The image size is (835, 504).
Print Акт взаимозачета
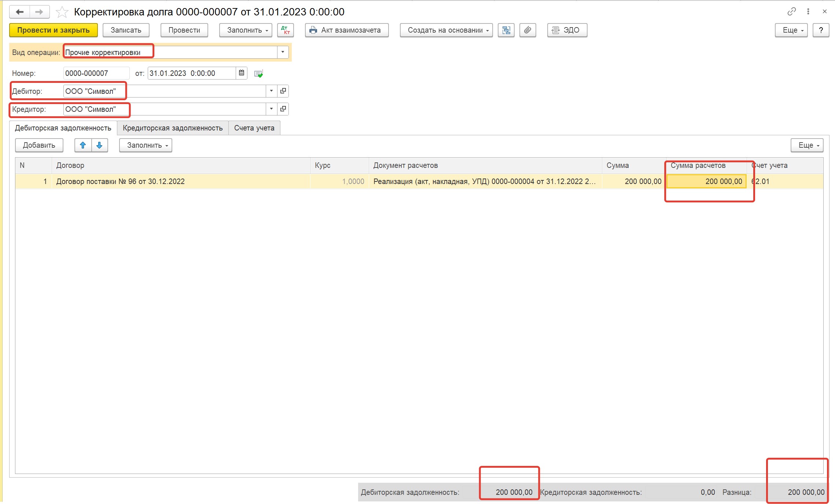[x=347, y=30]
